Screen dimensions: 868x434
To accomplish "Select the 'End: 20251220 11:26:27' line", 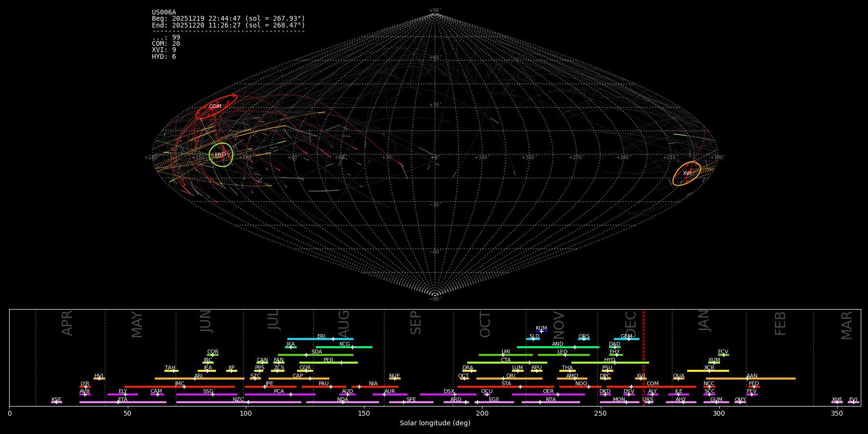I will click(229, 25).
